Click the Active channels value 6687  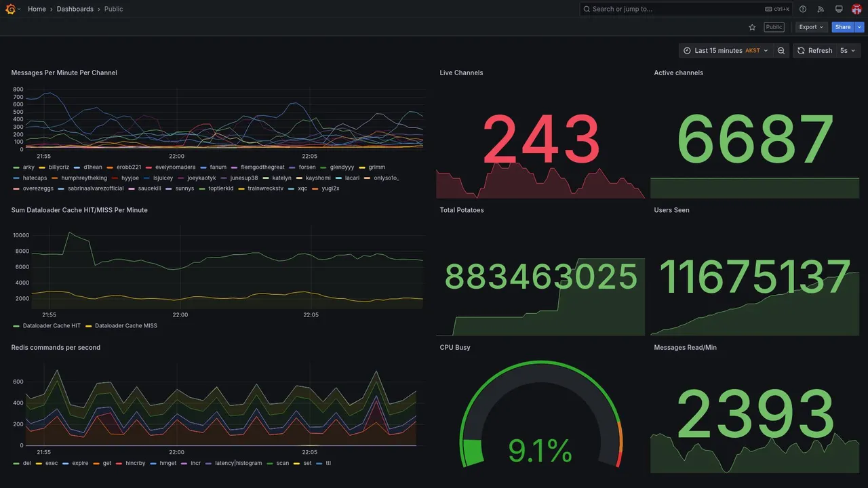tap(755, 140)
